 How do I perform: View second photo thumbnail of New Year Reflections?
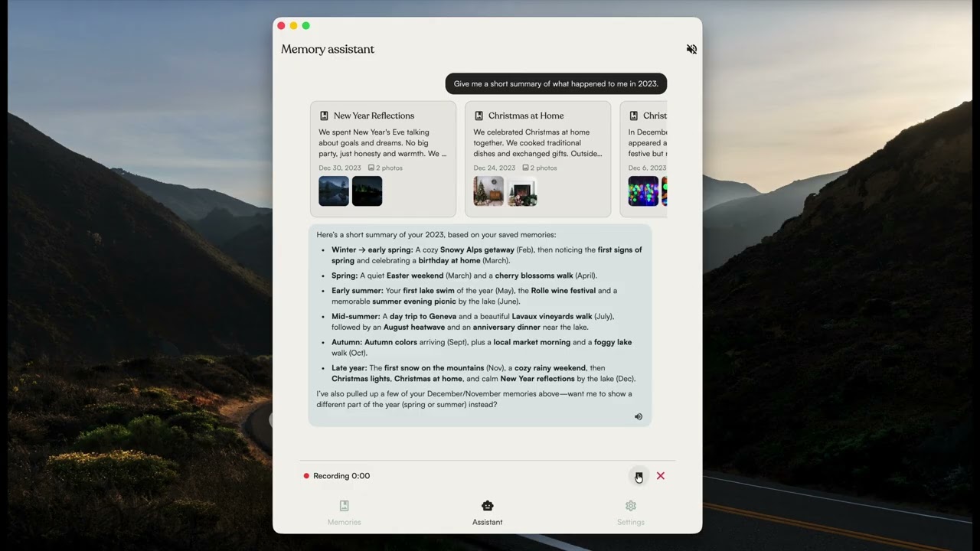tap(367, 191)
